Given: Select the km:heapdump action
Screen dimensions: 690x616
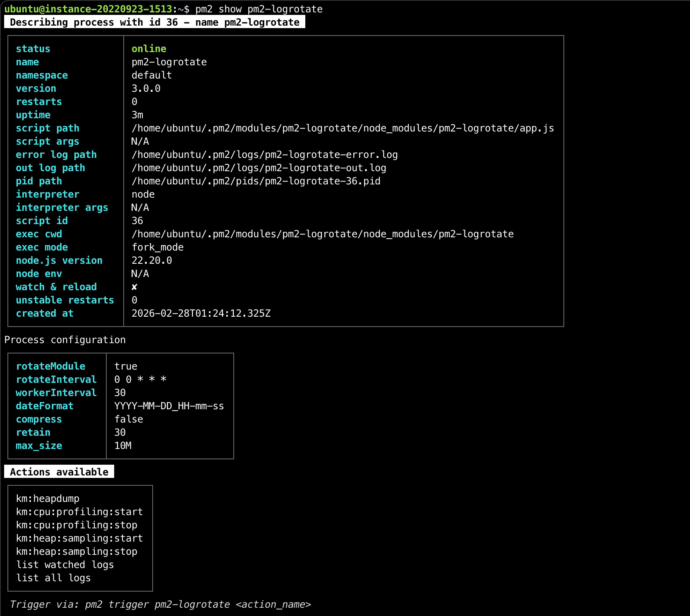Looking at the screenshot, I should click(48, 499).
